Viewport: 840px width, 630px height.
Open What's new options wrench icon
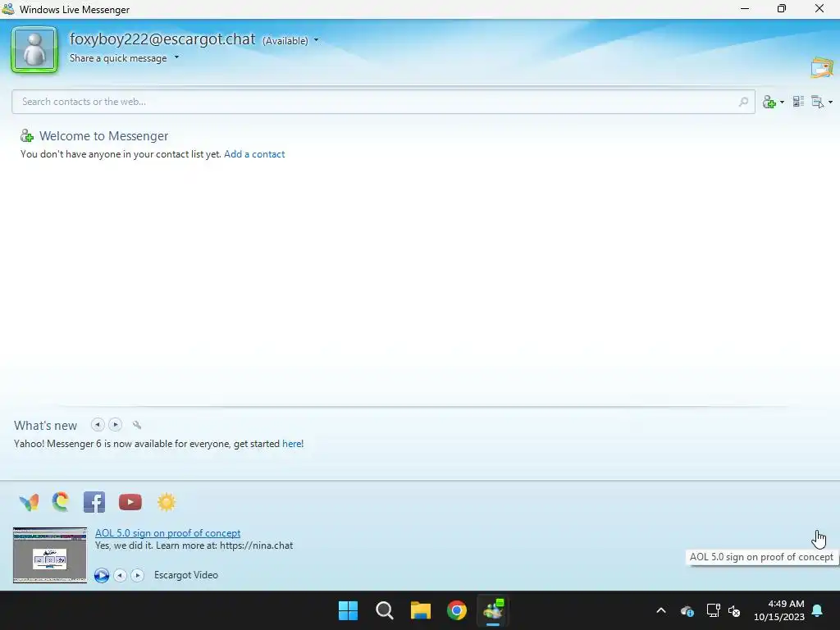[x=137, y=426]
